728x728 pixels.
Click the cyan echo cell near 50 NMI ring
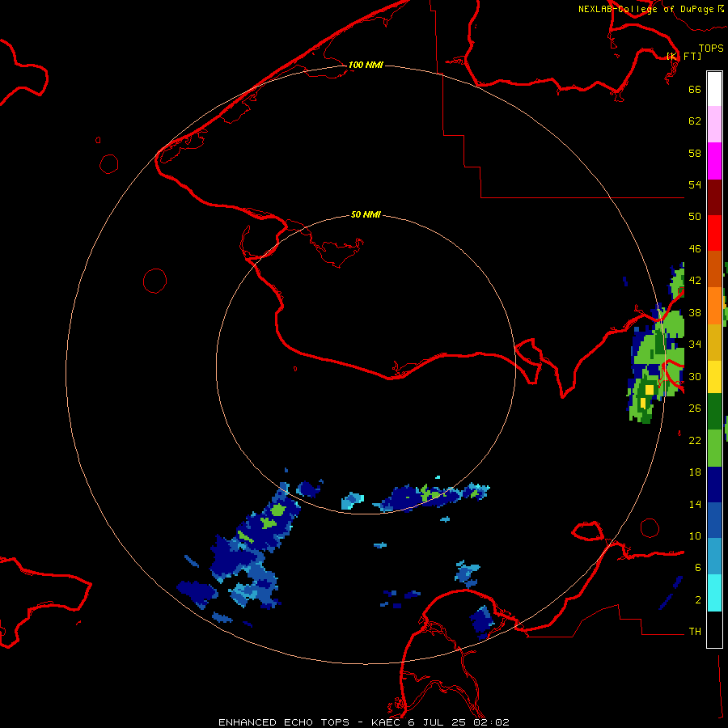[353, 501]
